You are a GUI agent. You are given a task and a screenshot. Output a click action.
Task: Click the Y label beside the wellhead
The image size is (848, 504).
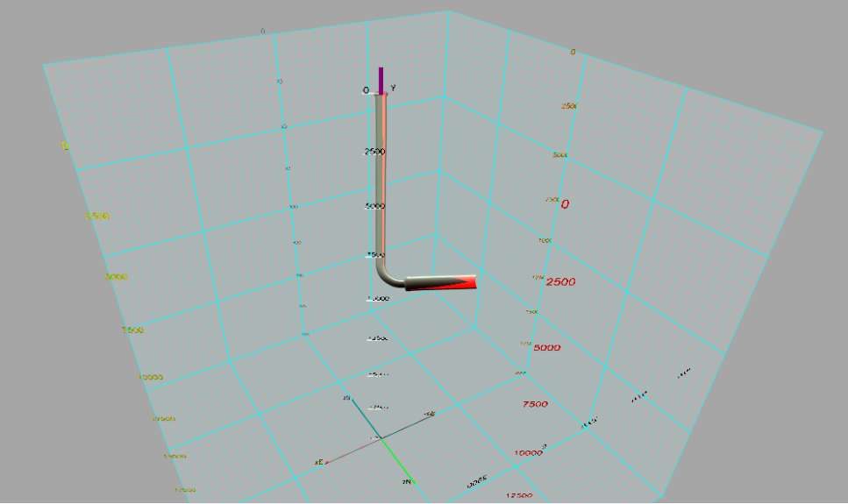click(394, 87)
